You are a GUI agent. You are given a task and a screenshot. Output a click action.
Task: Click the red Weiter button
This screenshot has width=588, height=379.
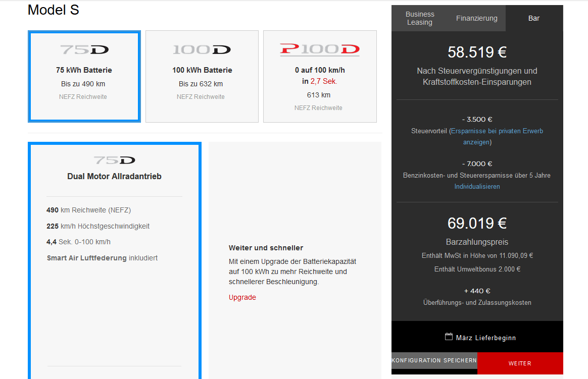(x=520, y=363)
